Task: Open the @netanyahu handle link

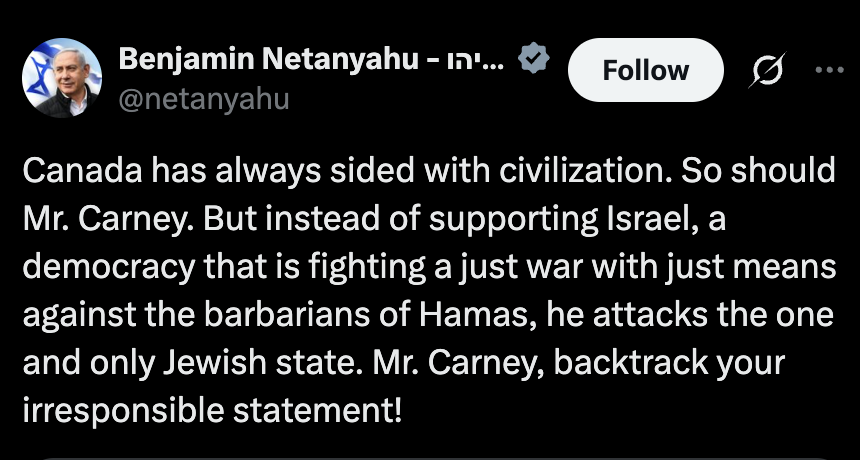Action: pyautogui.click(x=203, y=100)
